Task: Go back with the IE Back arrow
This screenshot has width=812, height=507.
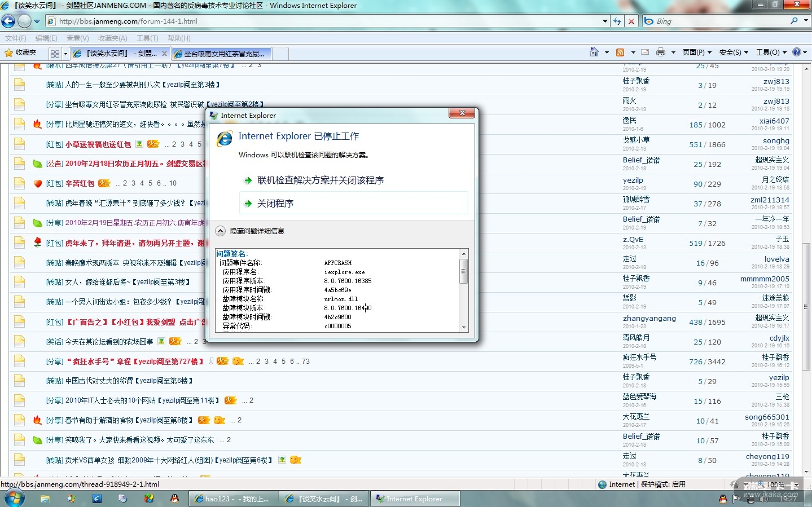Action: (8, 21)
